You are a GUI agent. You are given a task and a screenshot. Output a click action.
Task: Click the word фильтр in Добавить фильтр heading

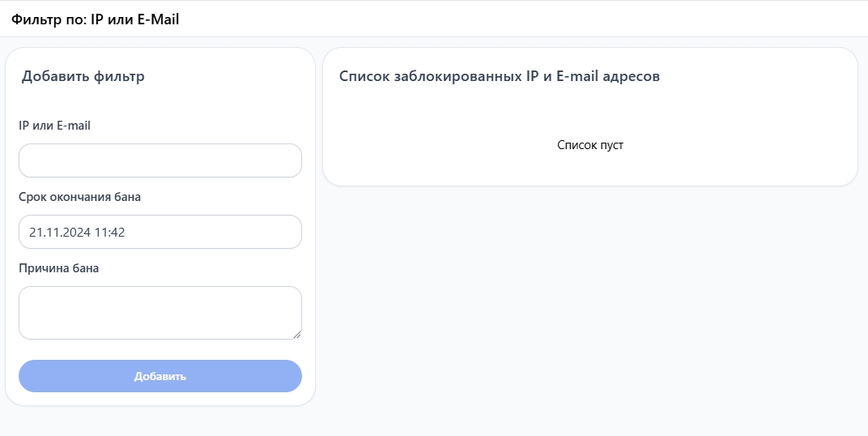point(119,77)
